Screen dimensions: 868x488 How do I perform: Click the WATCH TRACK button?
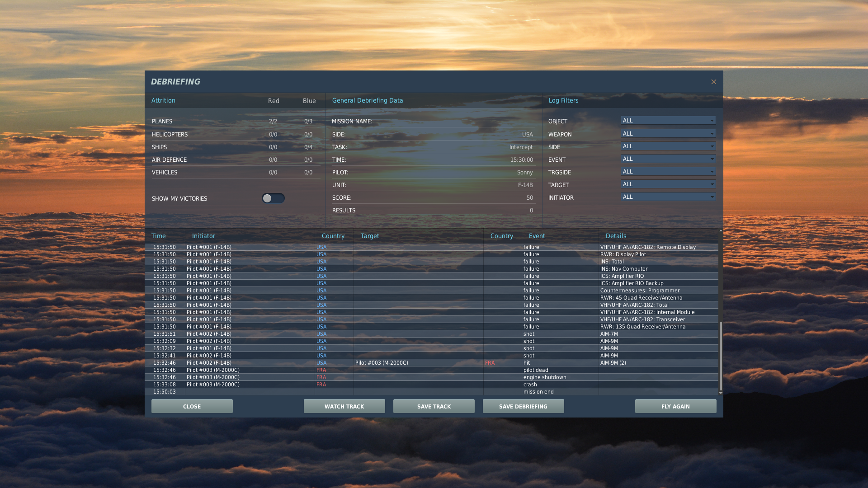344,406
